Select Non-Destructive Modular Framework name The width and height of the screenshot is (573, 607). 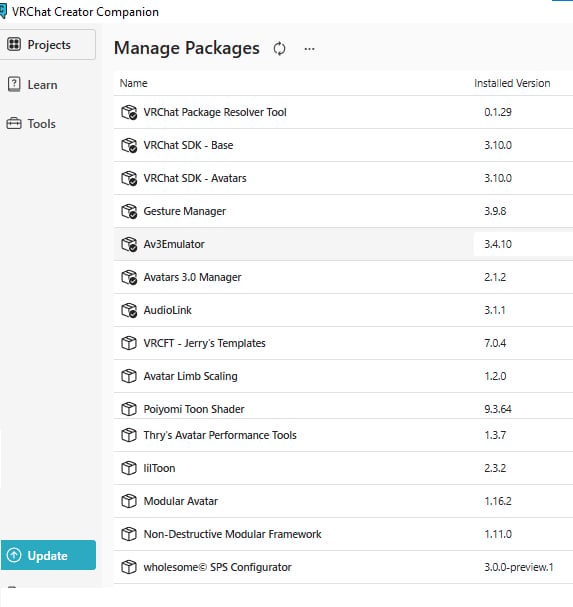[x=232, y=534]
